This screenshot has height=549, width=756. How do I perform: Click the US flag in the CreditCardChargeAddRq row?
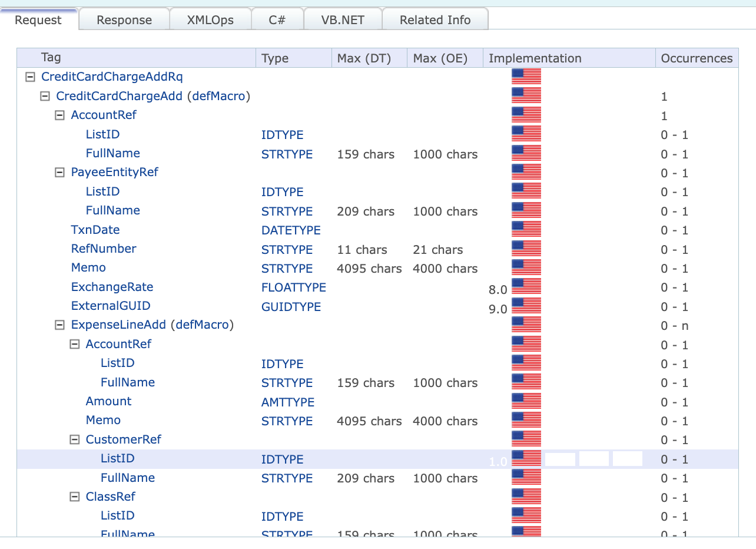[526, 77]
